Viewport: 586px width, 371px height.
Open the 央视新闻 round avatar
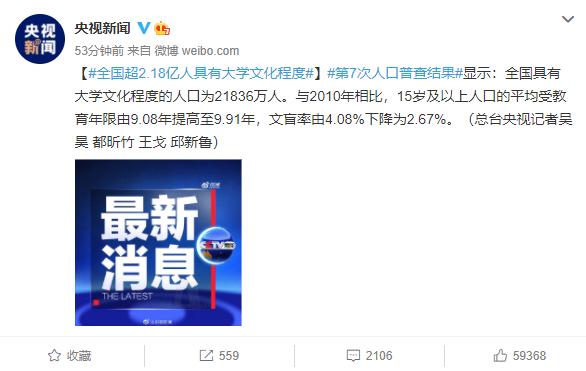tap(40, 39)
